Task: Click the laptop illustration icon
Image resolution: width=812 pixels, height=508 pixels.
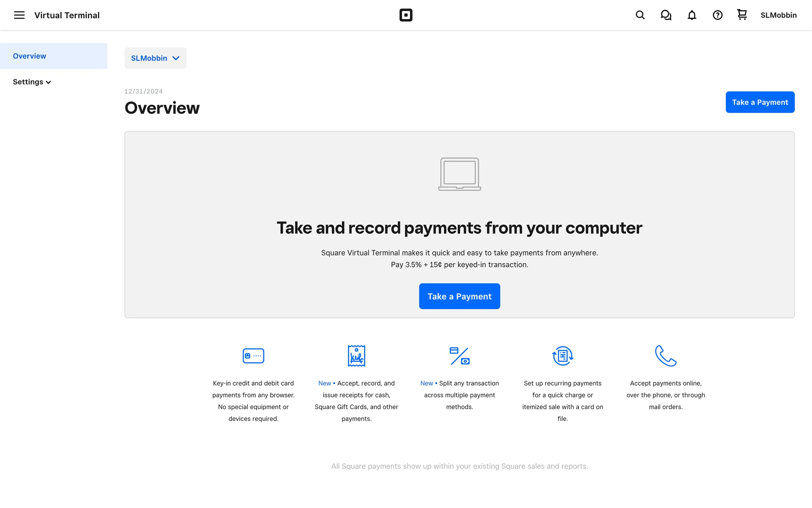Action: 459,174
